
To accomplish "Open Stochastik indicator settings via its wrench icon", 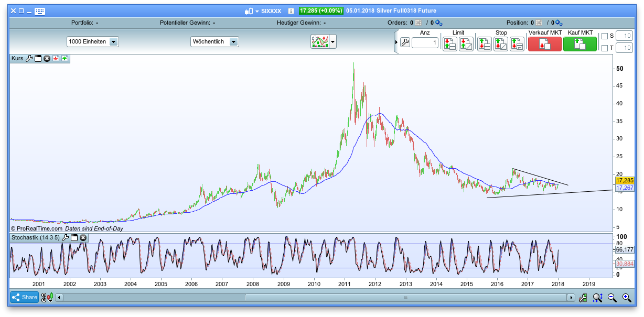I will click(66, 238).
